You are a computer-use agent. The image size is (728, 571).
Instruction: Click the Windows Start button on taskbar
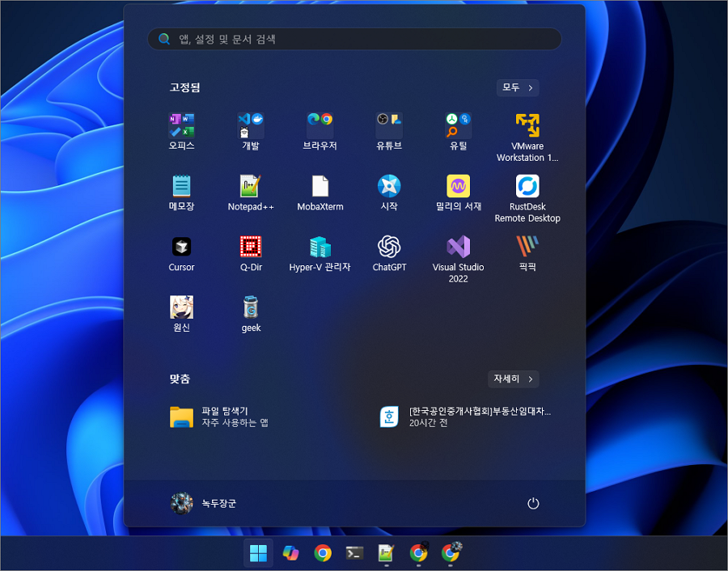(258, 553)
